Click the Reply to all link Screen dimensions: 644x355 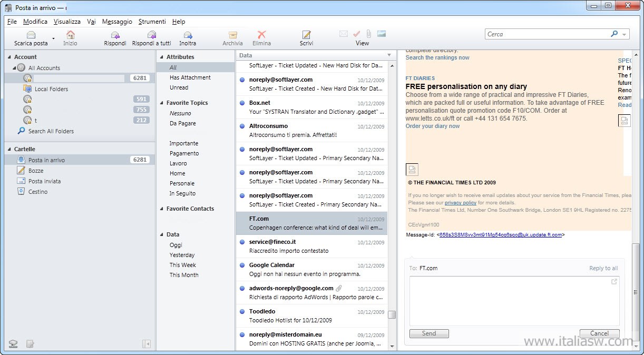click(x=603, y=268)
